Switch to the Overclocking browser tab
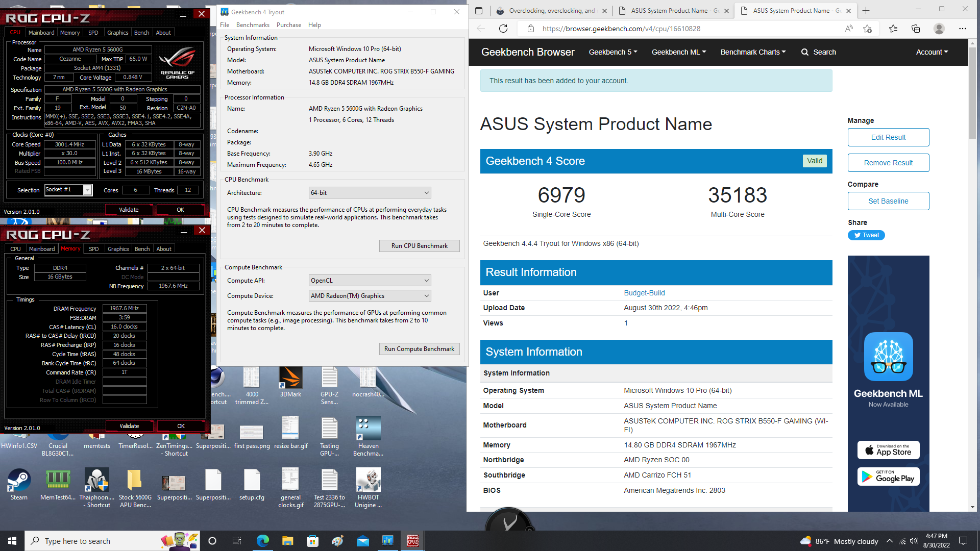Screen dimensions: 980x551 coord(552,10)
